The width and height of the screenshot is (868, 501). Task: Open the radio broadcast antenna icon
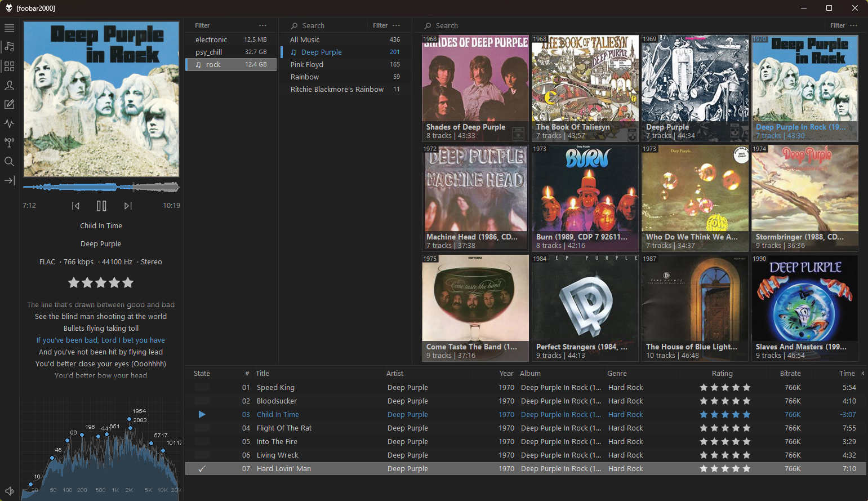(9, 143)
